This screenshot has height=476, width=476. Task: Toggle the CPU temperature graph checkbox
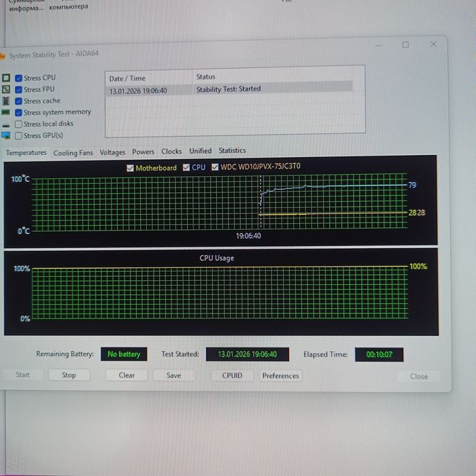(186, 167)
